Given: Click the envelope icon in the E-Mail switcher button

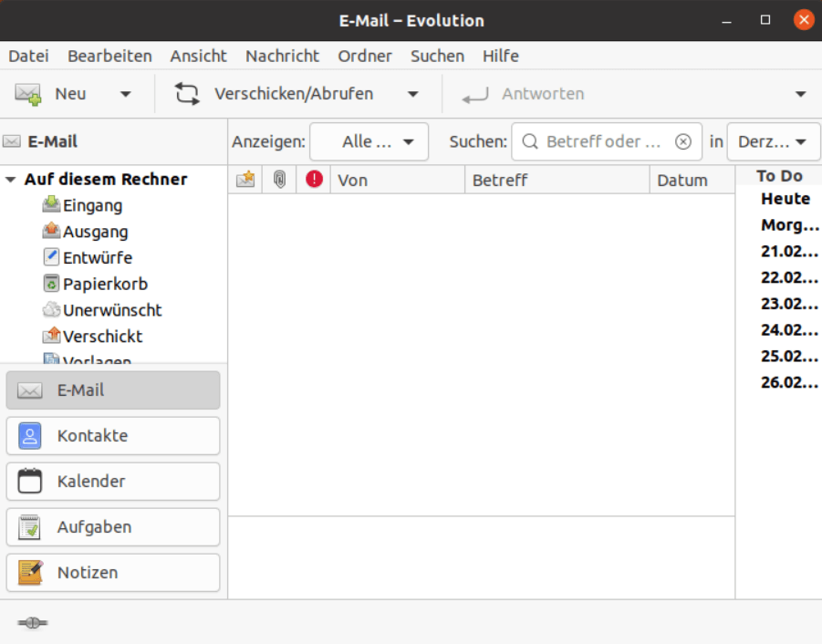Looking at the screenshot, I should point(30,390).
